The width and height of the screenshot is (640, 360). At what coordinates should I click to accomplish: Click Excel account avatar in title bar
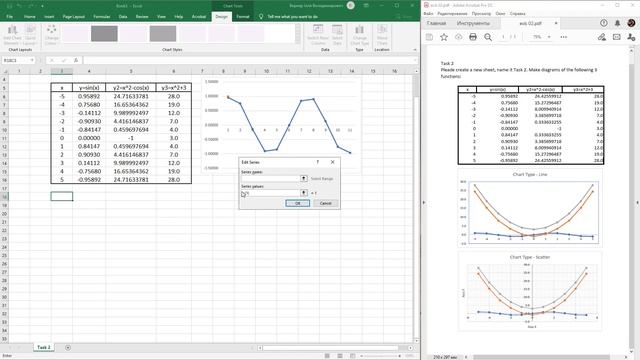[350, 5]
